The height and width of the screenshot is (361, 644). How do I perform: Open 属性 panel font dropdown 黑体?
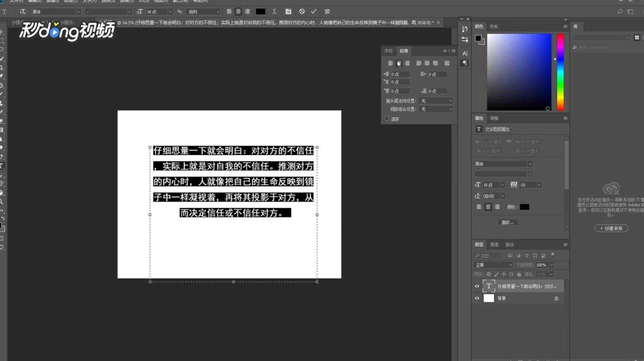pos(504,164)
